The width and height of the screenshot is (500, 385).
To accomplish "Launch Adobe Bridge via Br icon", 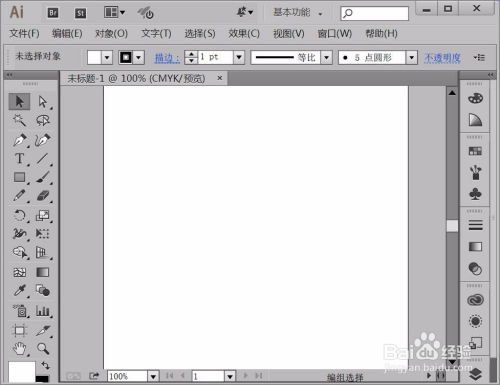I will coord(53,13).
